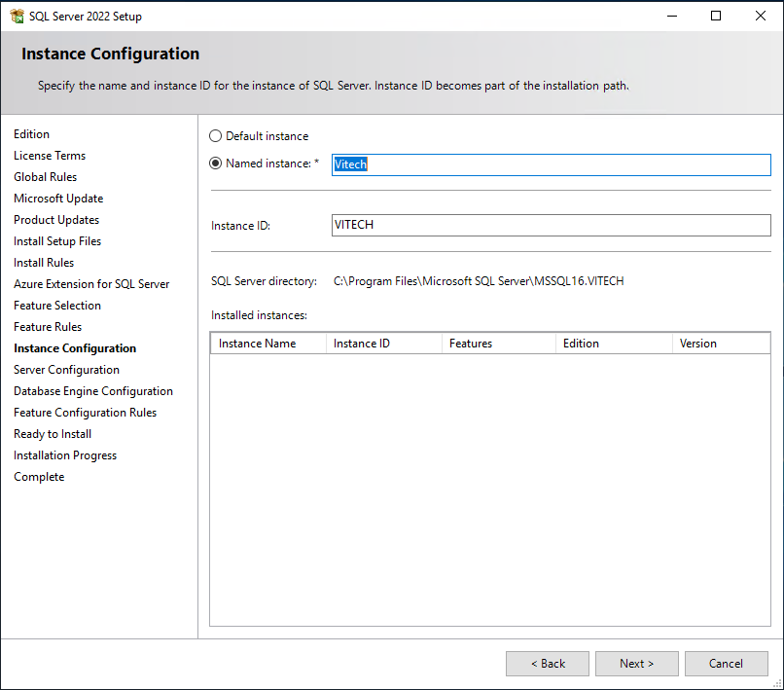Viewport: 784px width, 690px height.
Task: Click the Named instance text field
Action: coord(551,164)
